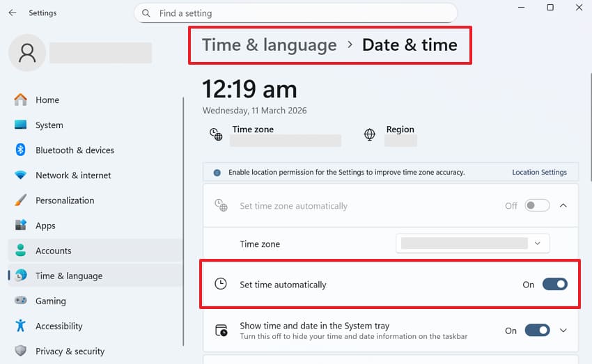
Task: Click the Time zone clock-globe icon at top
Action: click(216, 134)
